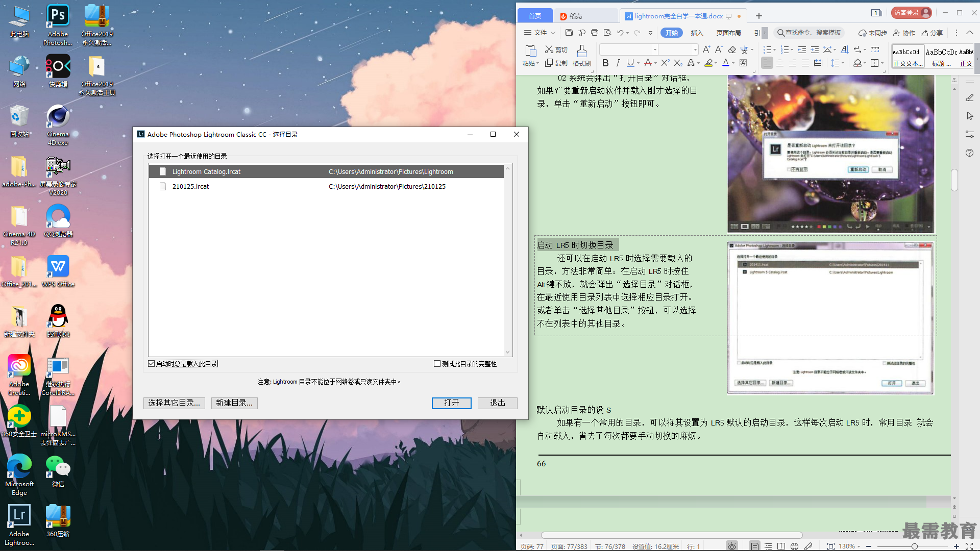This screenshot has height=551, width=980.
Task: Click the zoom in plus icon
Action: point(957,546)
